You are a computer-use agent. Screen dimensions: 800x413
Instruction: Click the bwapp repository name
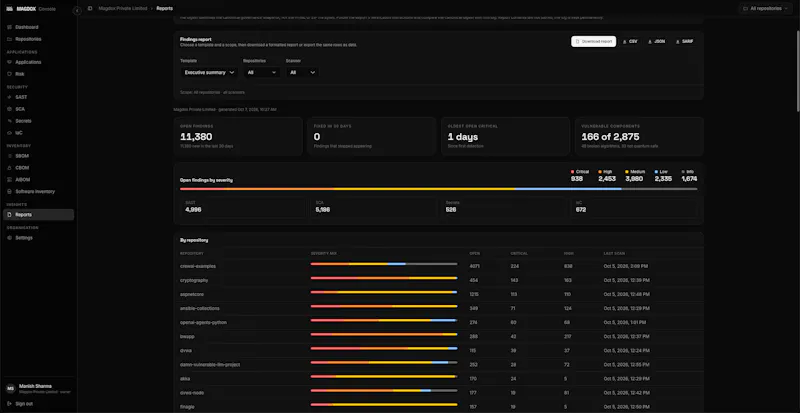pos(187,337)
